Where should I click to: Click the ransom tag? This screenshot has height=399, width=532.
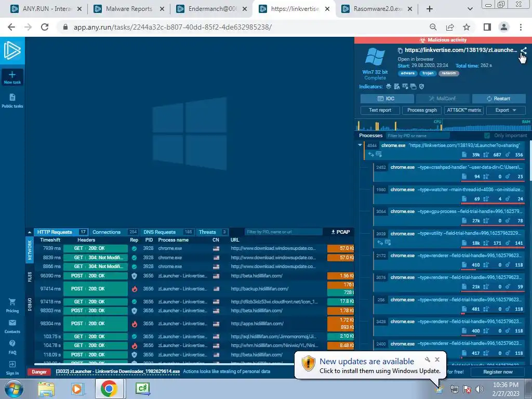(448, 73)
